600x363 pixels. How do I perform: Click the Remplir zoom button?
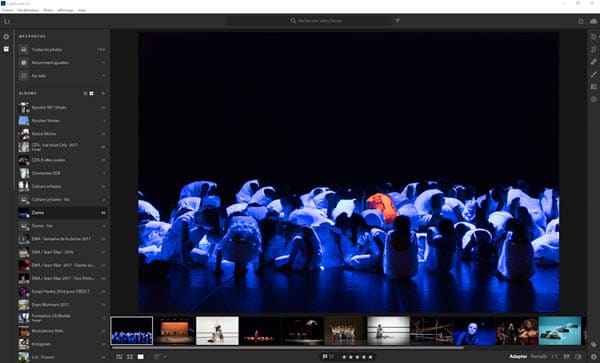pos(539,356)
